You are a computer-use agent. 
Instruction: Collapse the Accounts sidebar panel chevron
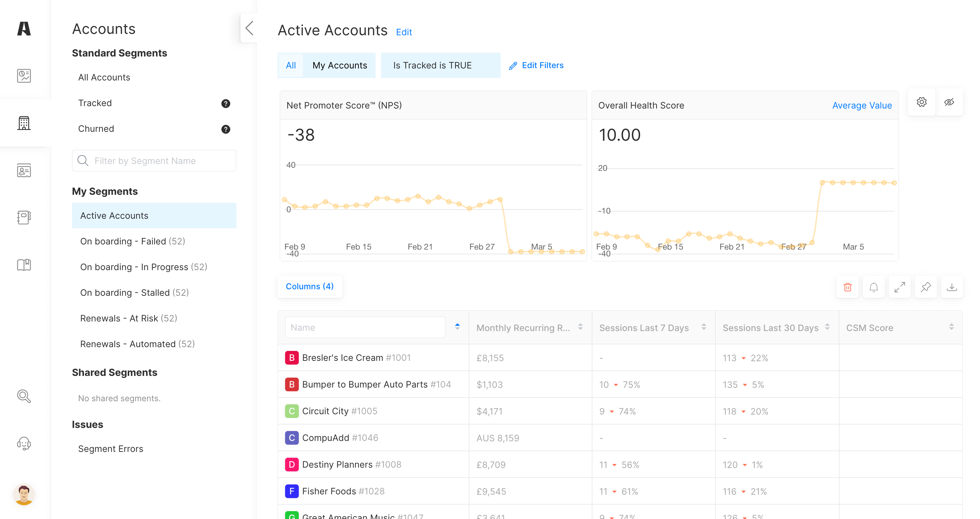249,28
